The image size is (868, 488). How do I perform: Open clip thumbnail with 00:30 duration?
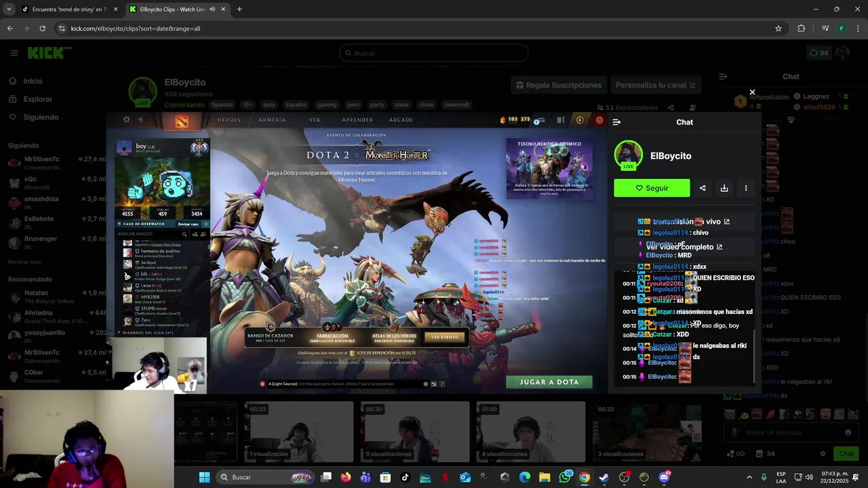(x=415, y=432)
